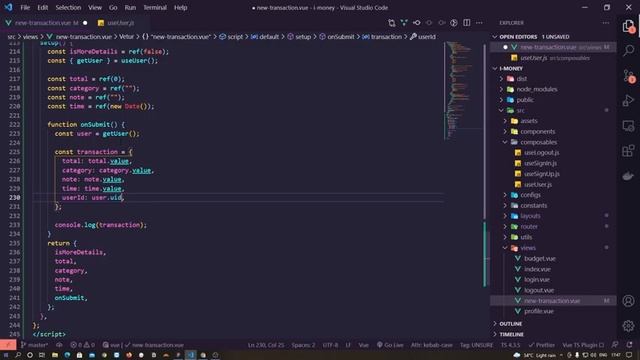640x360 pixels.
Task: Open Go menu
Action: click(x=113, y=7)
